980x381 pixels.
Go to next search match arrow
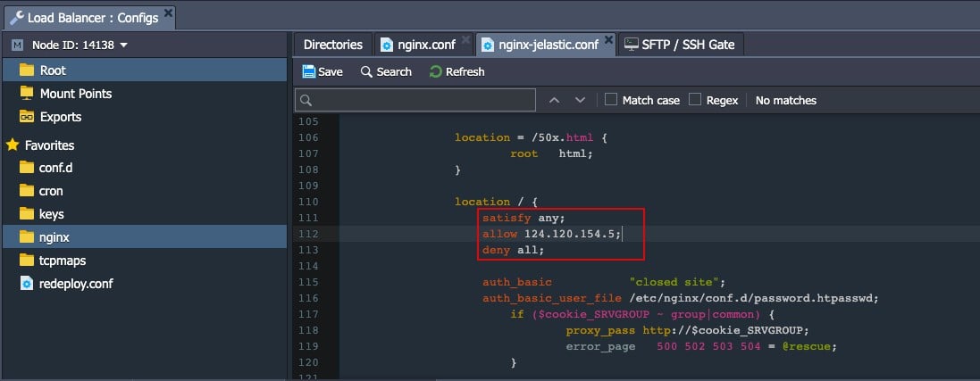(x=580, y=100)
